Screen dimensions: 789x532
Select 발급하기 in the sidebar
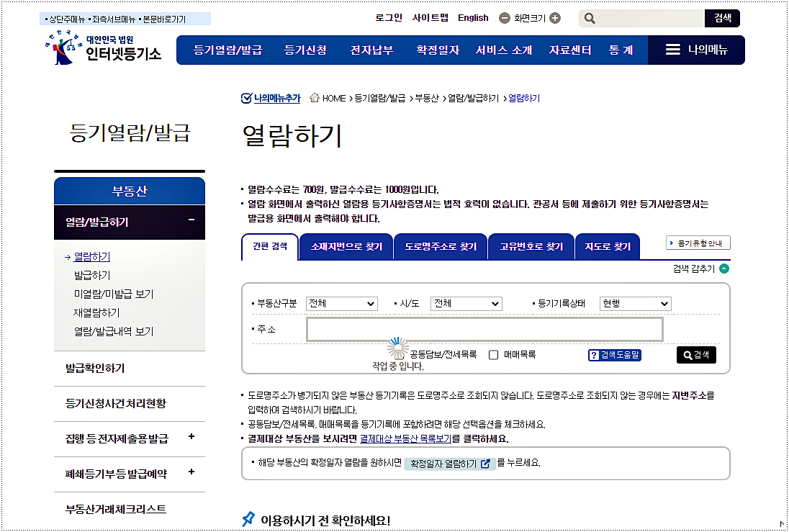point(92,275)
